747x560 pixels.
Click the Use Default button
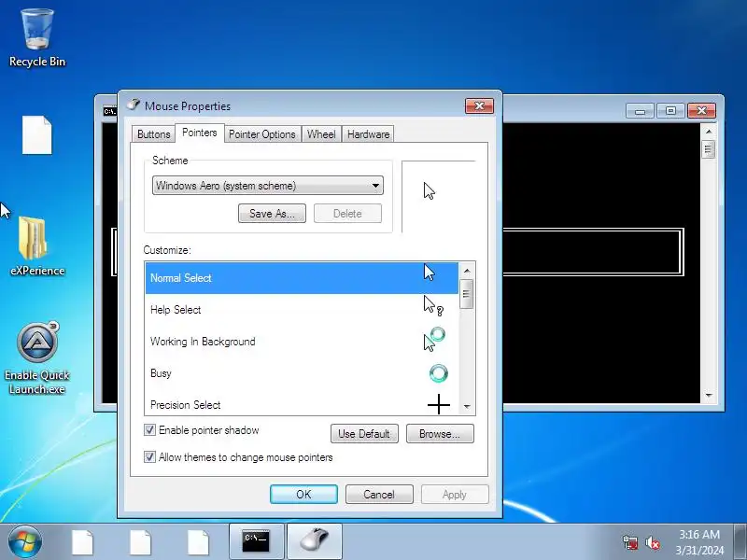tap(364, 434)
